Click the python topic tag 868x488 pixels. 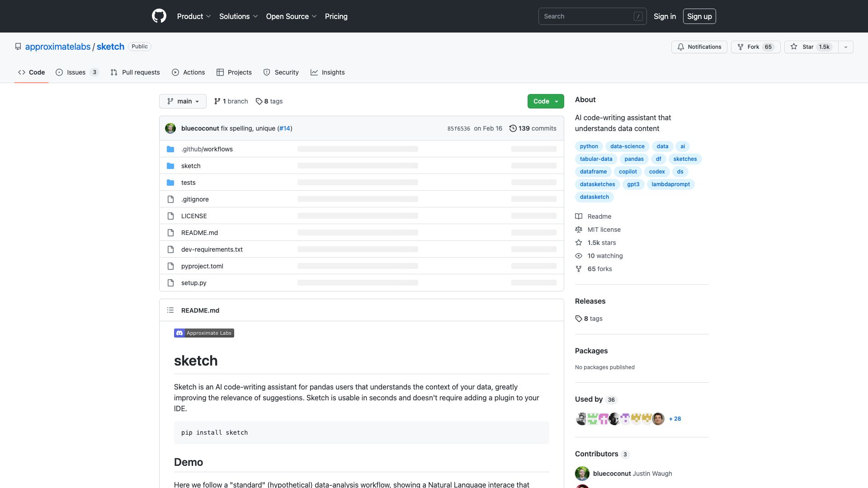click(x=589, y=146)
